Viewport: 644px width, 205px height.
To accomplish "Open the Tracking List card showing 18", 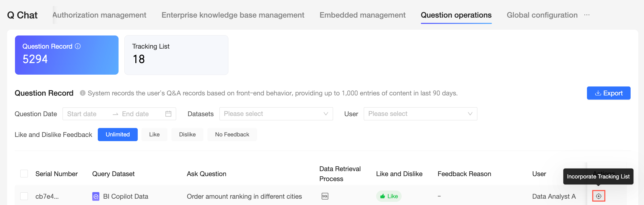I will 176,55.
